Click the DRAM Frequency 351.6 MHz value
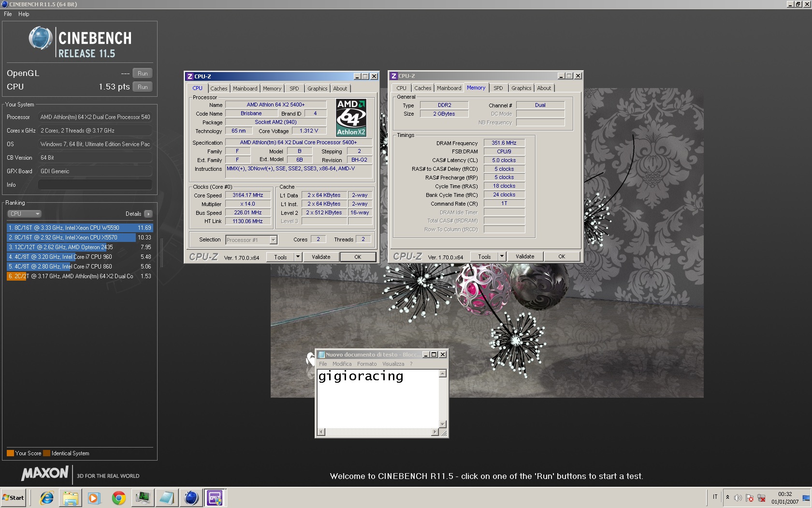812x508 pixels. [x=504, y=143]
